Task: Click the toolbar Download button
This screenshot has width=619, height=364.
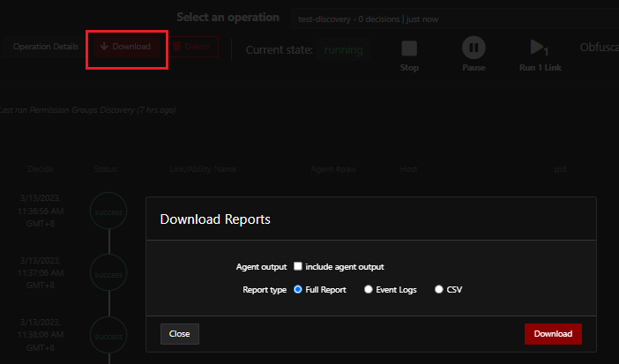Action: pyautogui.click(x=126, y=47)
